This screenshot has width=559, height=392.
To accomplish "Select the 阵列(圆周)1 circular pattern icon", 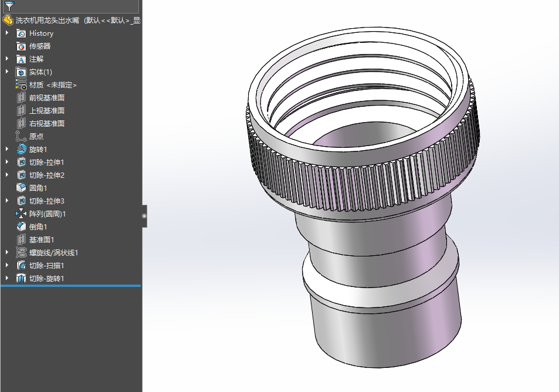I will 21,214.
